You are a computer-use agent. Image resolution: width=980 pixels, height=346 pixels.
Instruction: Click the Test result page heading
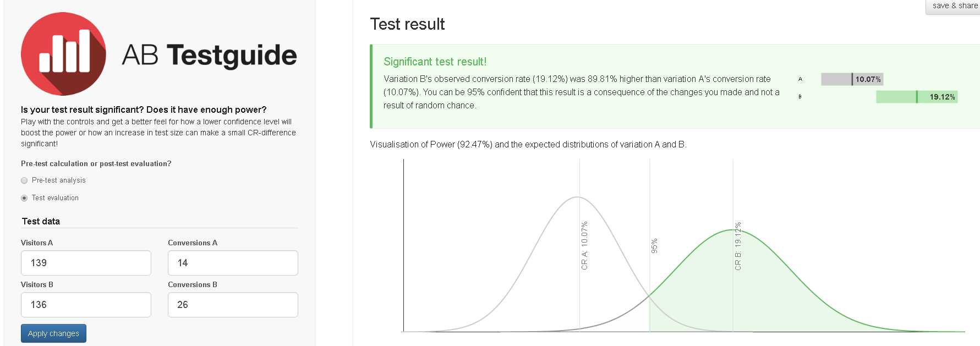(x=407, y=24)
